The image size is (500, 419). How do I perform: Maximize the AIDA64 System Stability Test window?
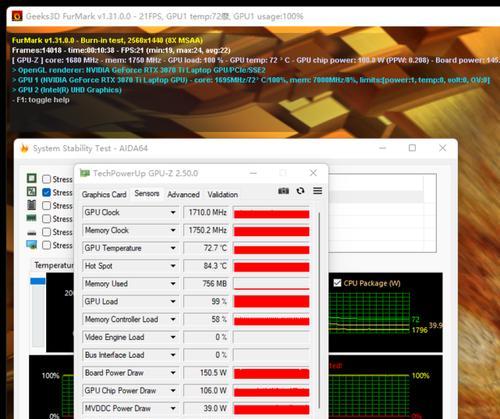pyautogui.click(x=412, y=148)
